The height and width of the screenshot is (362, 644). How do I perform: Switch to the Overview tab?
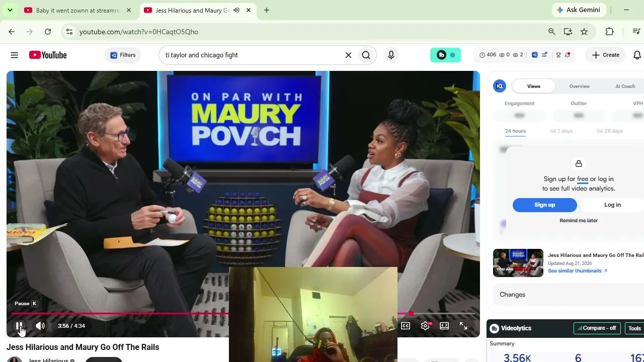point(580,86)
